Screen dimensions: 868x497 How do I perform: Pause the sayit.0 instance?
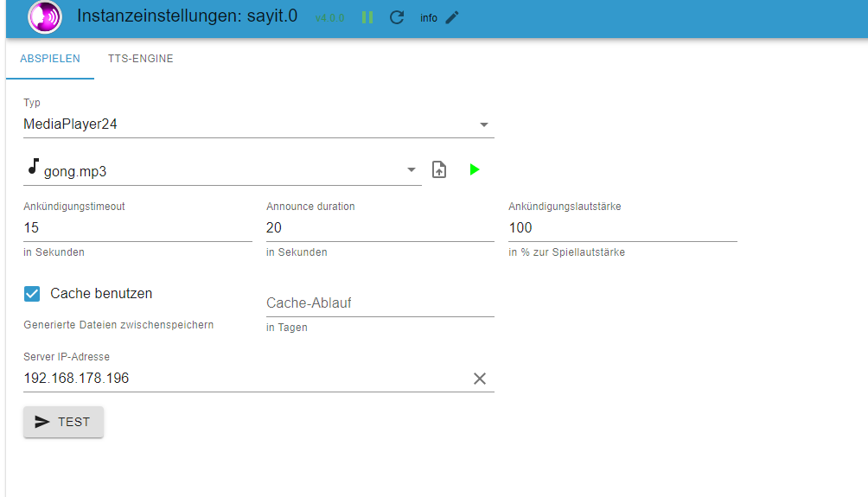pyautogui.click(x=367, y=17)
